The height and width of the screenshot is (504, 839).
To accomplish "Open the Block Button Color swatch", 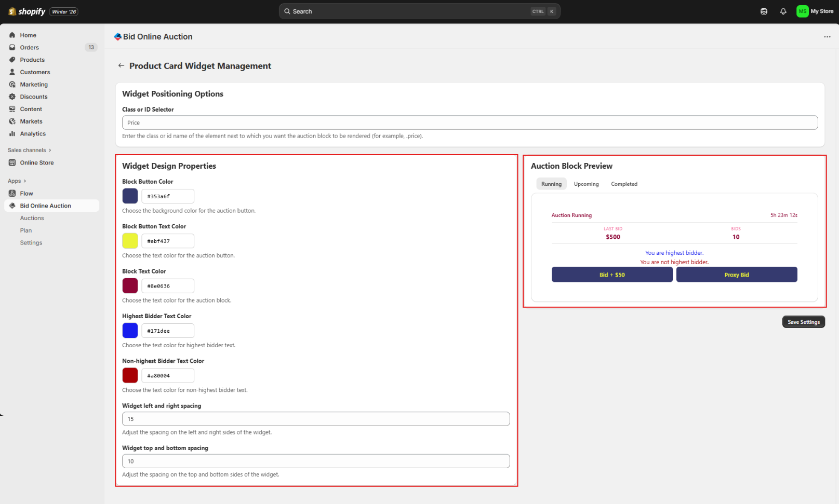I will tap(130, 196).
